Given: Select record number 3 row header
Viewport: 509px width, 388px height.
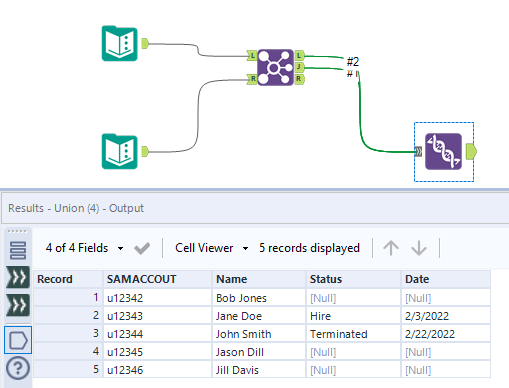Looking at the screenshot, I should 68,334.
